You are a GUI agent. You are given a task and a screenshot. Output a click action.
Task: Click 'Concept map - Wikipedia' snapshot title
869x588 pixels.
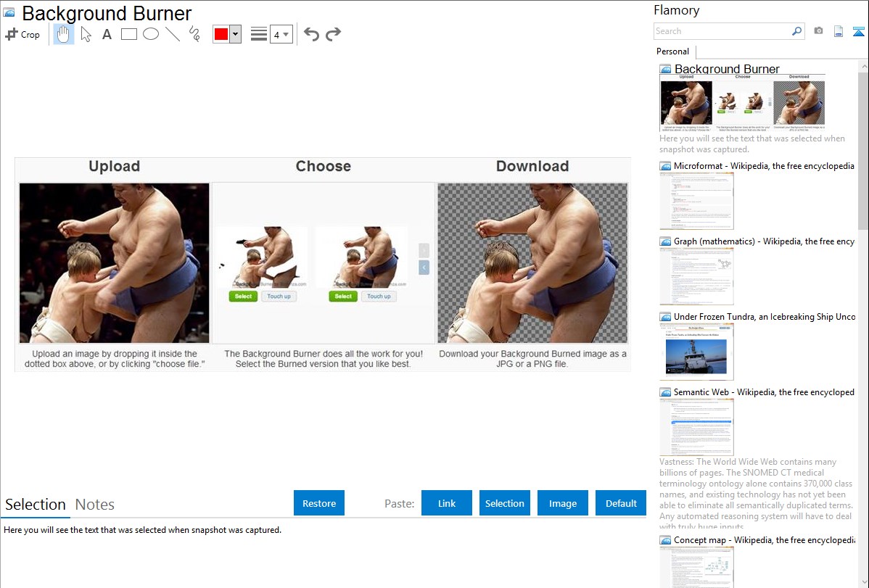[x=764, y=539]
